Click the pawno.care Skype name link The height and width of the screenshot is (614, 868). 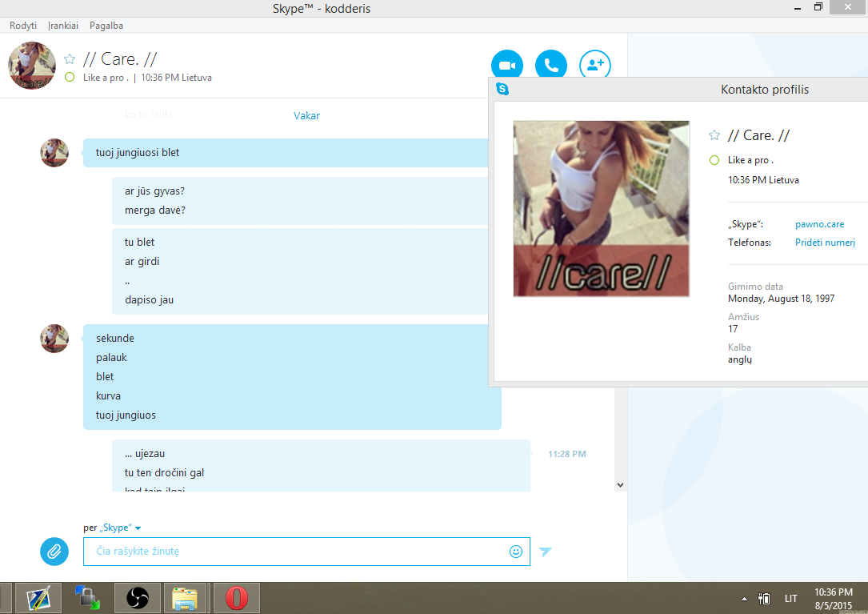tap(819, 224)
